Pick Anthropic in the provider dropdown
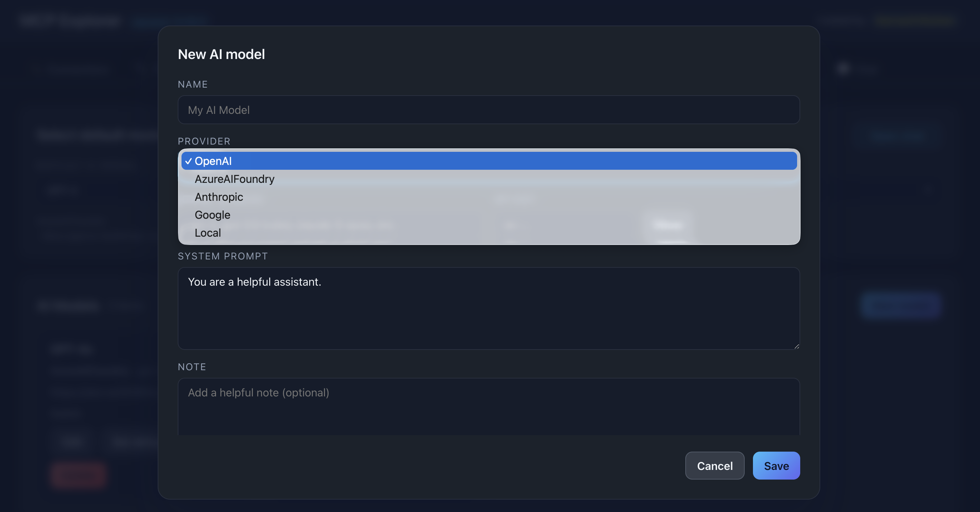This screenshot has width=980, height=512. [x=219, y=197]
